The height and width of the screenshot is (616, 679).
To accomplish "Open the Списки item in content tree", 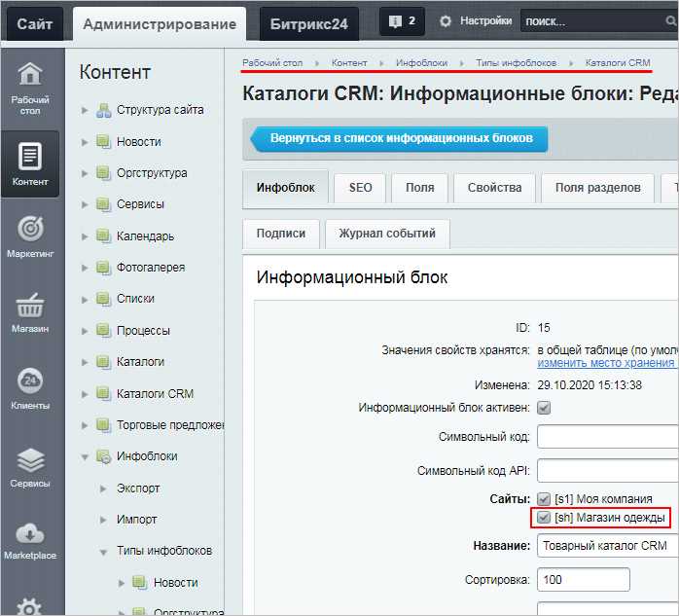I will click(135, 299).
